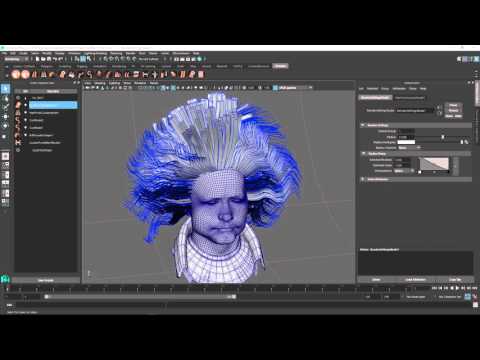This screenshot has width=480, height=360.
Task: Select the highlighted XGen shelf tab
Action: 280,66
